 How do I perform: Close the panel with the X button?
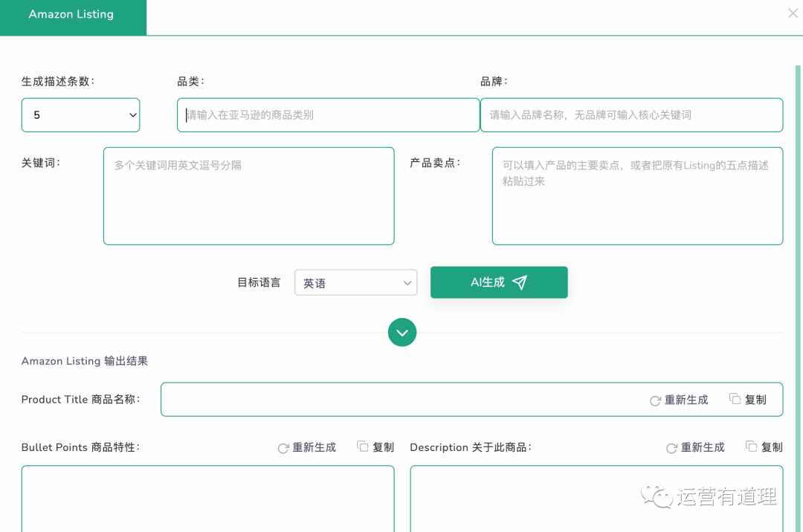pos(793,13)
